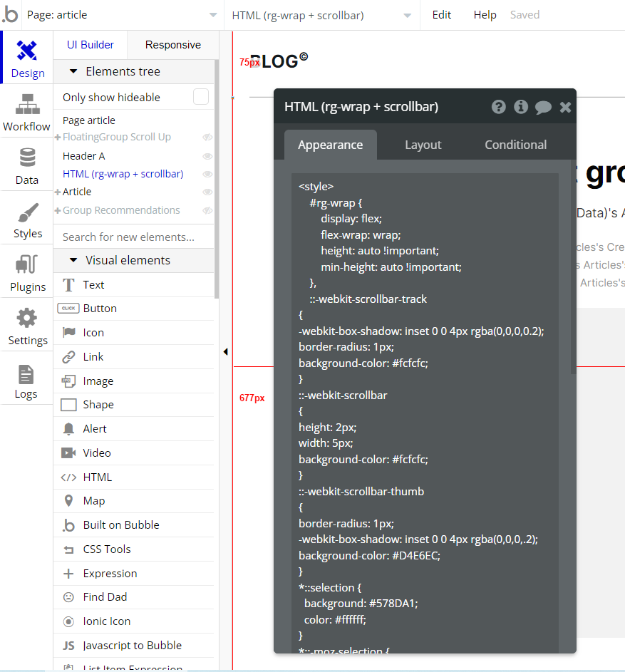Select Page article in elements tree
Screen dimensions: 625x672
(x=89, y=120)
